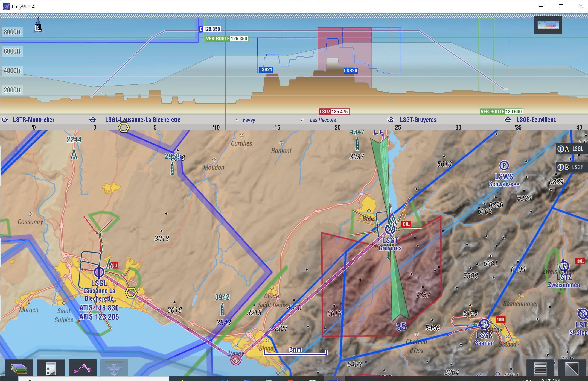This screenshot has height=381, width=588.
Task: Click the LSWS Schwarzsee heliport symbol
Action: click(x=504, y=165)
